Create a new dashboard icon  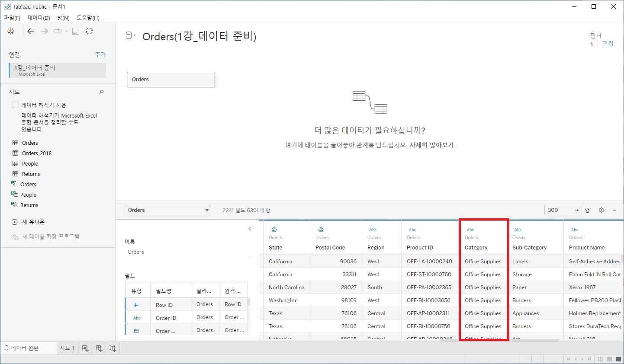99,348
